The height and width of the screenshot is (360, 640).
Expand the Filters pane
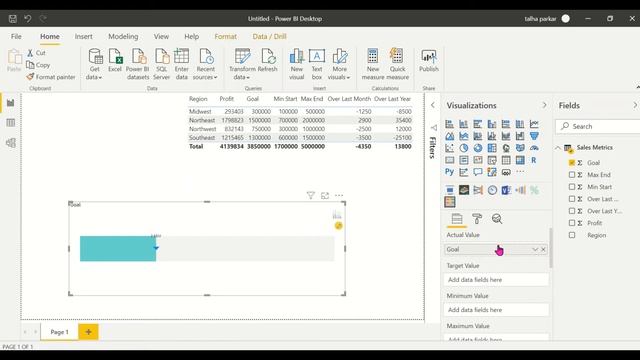point(433,105)
